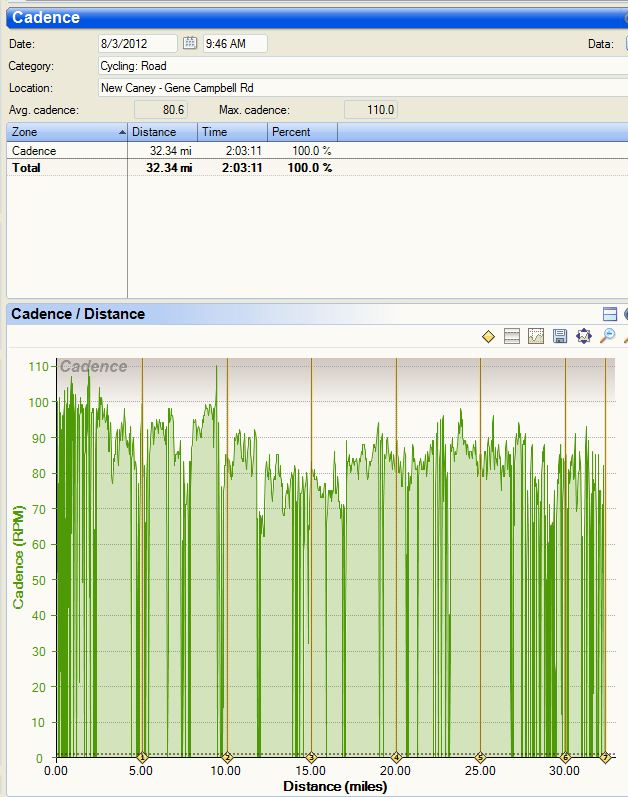Viewport: 628px width, 797px height.
Task: Save the chart with the floppy disk icon
Action: coord(560,337)
